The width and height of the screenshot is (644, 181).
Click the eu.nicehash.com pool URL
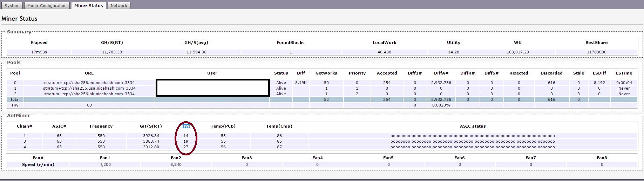pyautogui.click(x=89, y=83)
